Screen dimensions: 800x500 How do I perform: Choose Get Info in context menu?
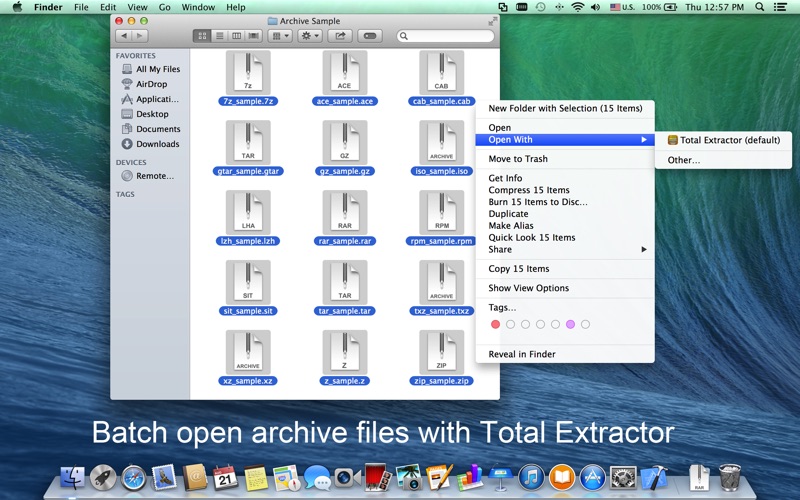(565, 178)
